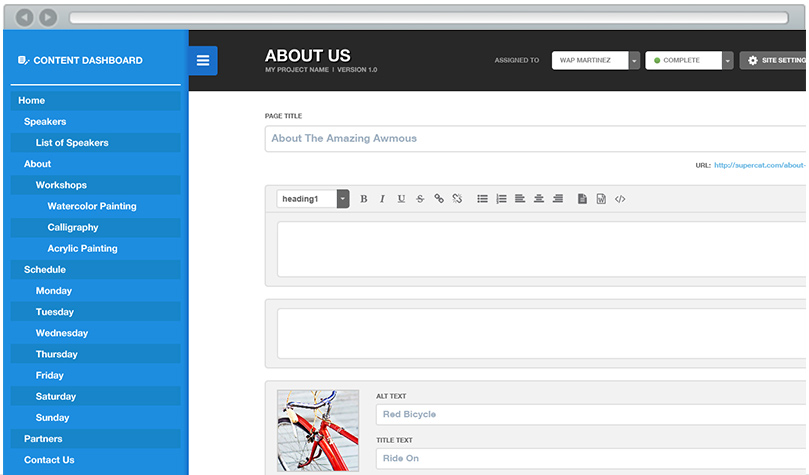Image resolution: width=809 pixels, height=475 pixels.
Task: Click the second empty content text area
Action: [x=542, y=333]
